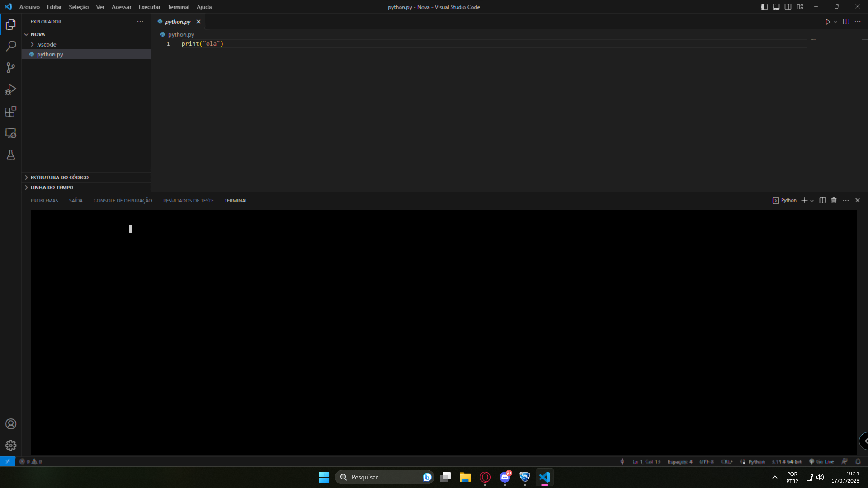The width and height of the screenshot is (868, 488).
Task: Open the Arquivo menu
Action: click(x=29, y=7)
